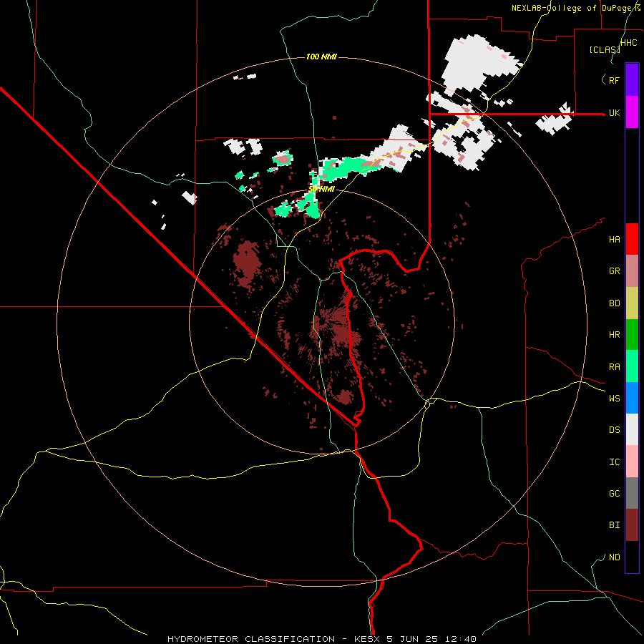This screenshot has height=644, width=644.
Task: Click the [CLAS] label
Action: pos(605,49)
